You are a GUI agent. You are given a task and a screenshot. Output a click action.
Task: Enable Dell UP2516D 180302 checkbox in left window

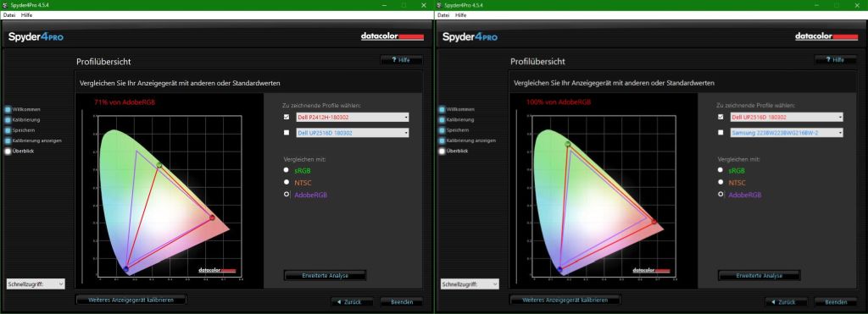tap(287, 133)
